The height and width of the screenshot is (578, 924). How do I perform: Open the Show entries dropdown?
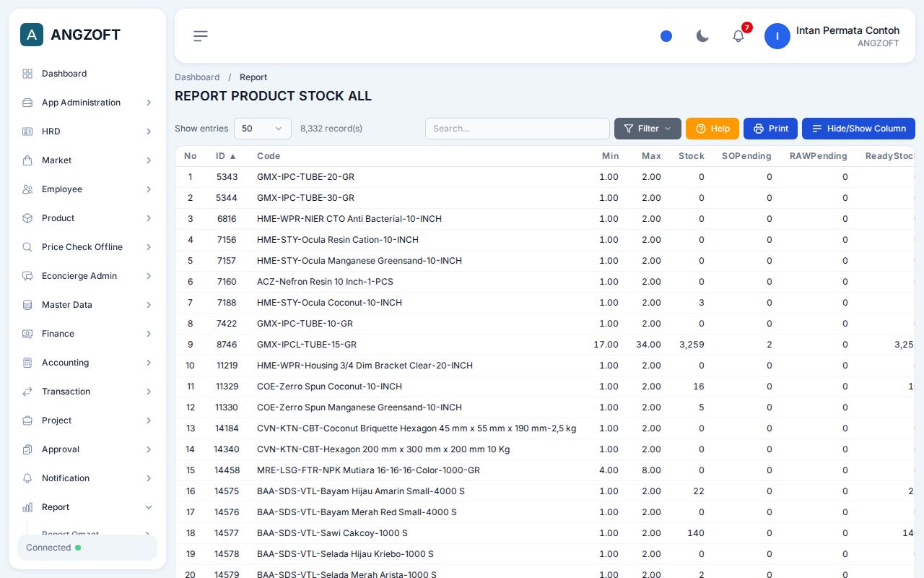(263, 129)
